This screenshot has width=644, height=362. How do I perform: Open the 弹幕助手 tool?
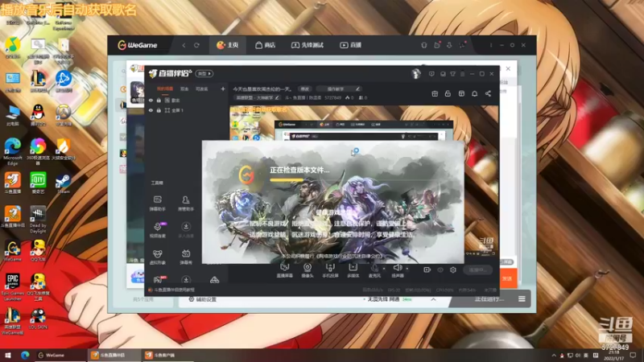[x=157, y=204]
